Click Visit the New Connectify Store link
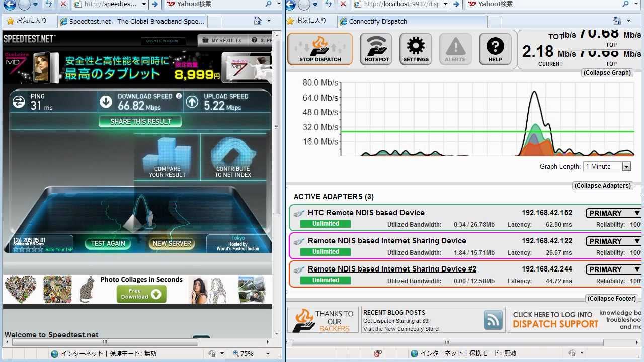The height and width of the screenshot is (362, 644). coord(401,329)
